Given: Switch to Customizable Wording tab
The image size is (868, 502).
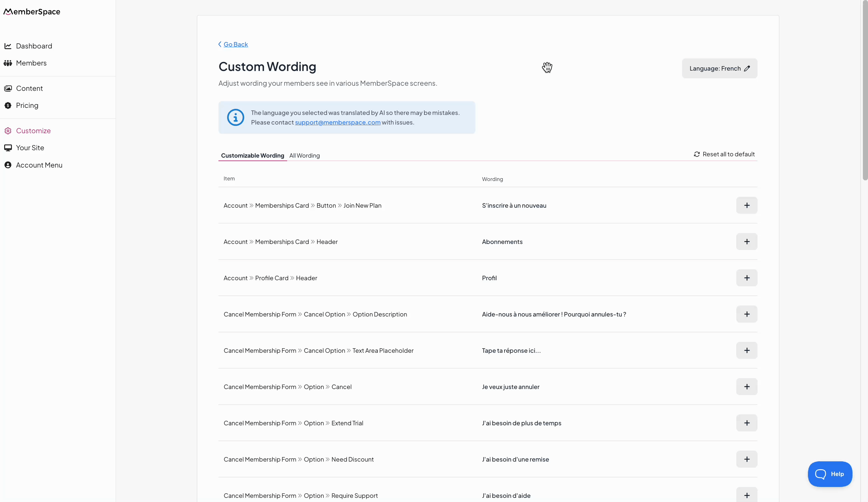Looking at the screenshot, I should tap(252, 156).
